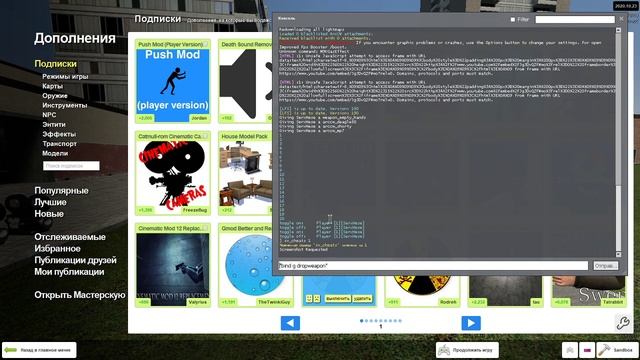Click author name TheTwinkiGuy

(x=274, y=302)
